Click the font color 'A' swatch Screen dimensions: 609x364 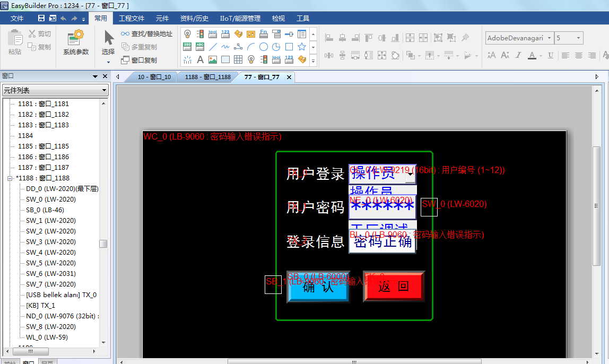[x=532, y=55]
